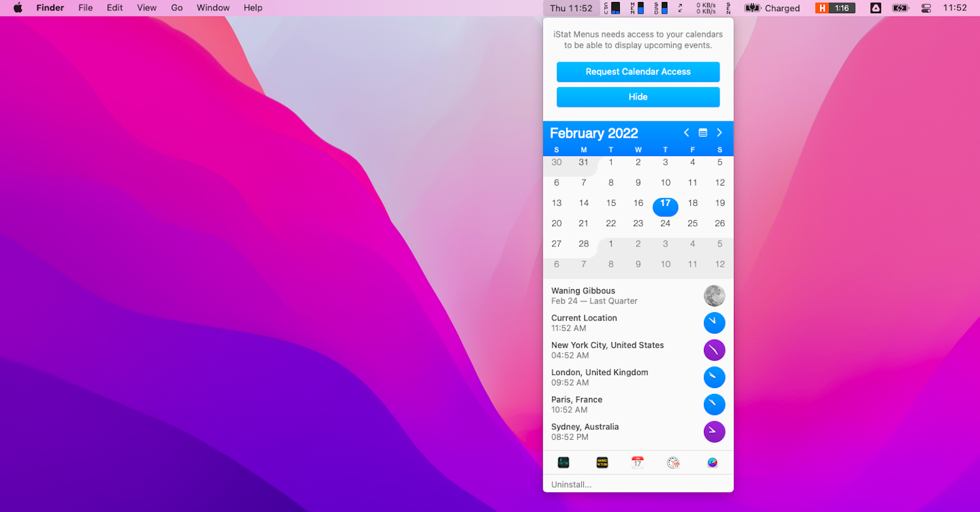Hide the calendar access prompt

click(x=638, y=97)
